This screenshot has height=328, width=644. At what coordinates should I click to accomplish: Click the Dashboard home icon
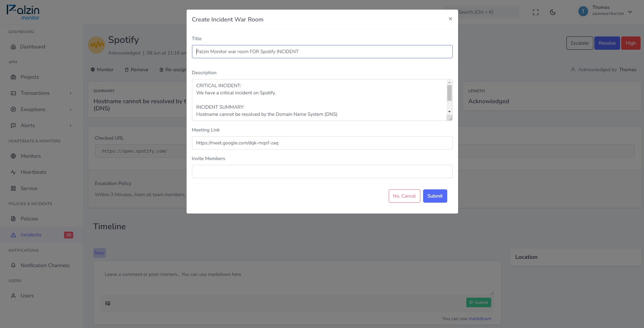13,47
